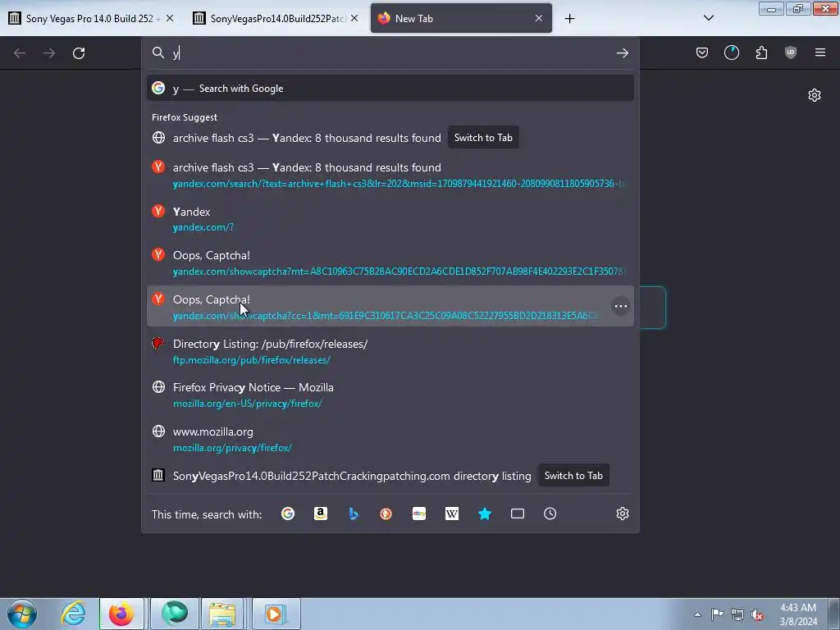Close the Sony Vegas Pro 14.0 Build tab
Viewport: 840px width, 630px height.
click(170, 18)
